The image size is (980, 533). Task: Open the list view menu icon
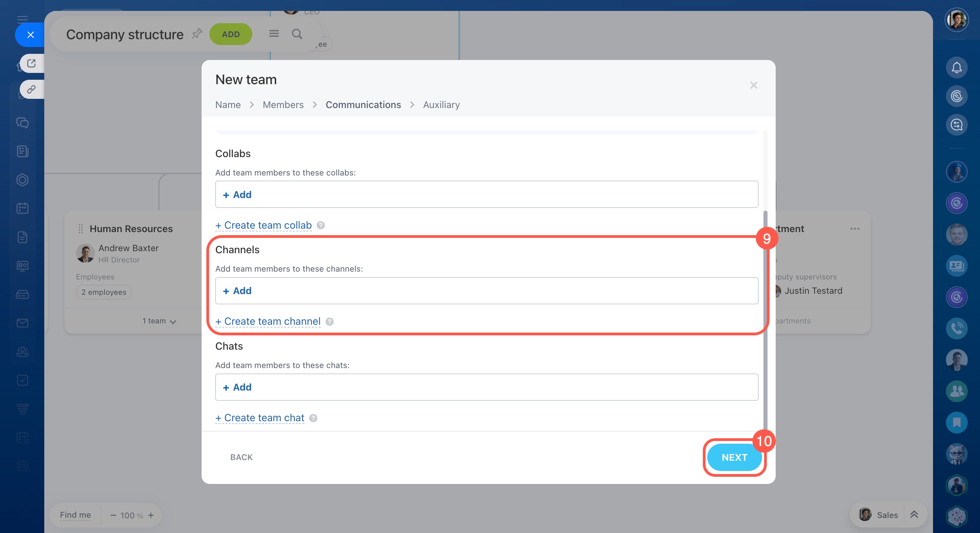[274, 34]
